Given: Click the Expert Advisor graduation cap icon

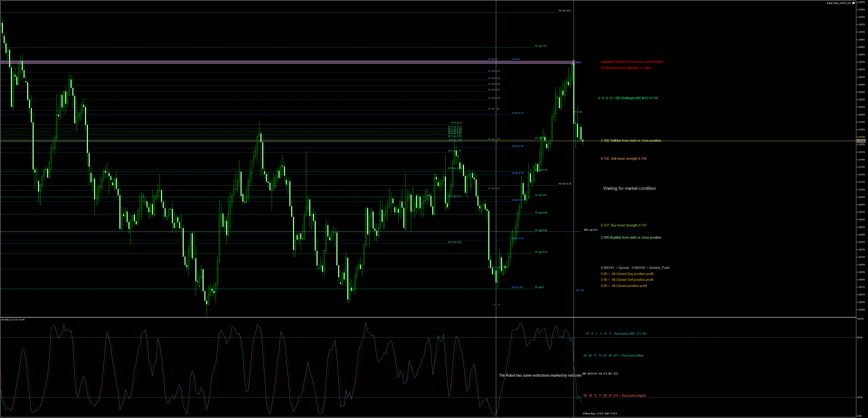Looking at the screenshot, I should [x=854, y=3].
